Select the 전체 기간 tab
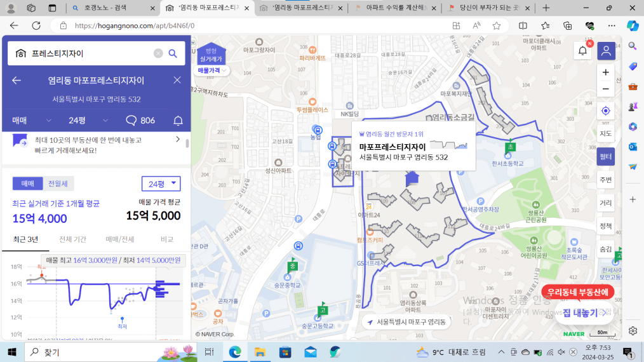The width and height of the screenshot is (644, 362). pyautogui.click(x=72, y=239)
